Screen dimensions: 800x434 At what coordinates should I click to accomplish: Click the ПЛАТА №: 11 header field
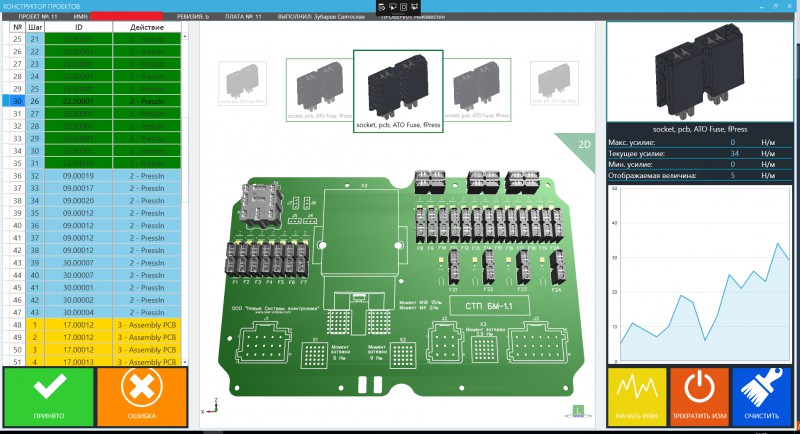(x=243, y=16)
